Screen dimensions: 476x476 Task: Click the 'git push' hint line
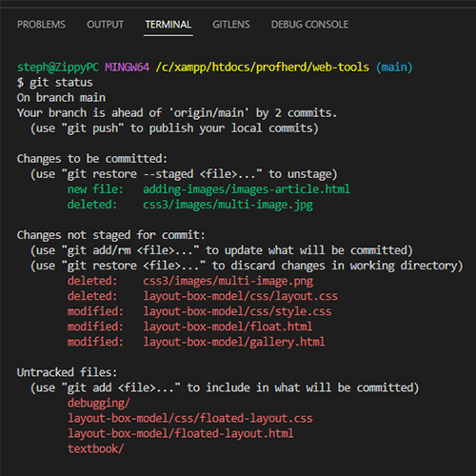[x=174, y=129]
